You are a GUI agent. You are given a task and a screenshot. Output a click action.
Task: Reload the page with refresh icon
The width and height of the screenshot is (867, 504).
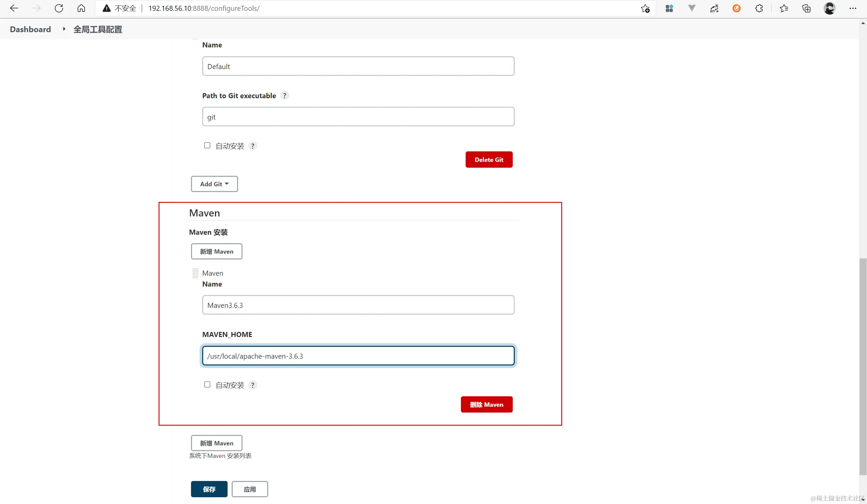[x=59, y=8]
